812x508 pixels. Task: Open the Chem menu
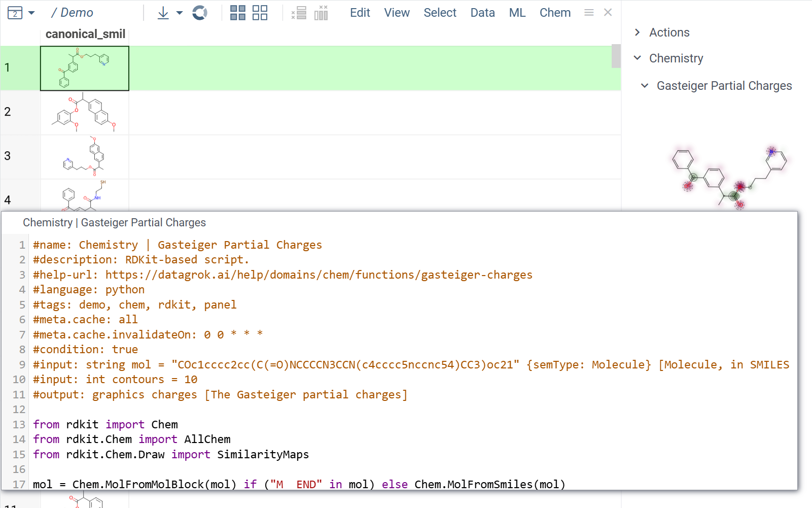point(555,13)
